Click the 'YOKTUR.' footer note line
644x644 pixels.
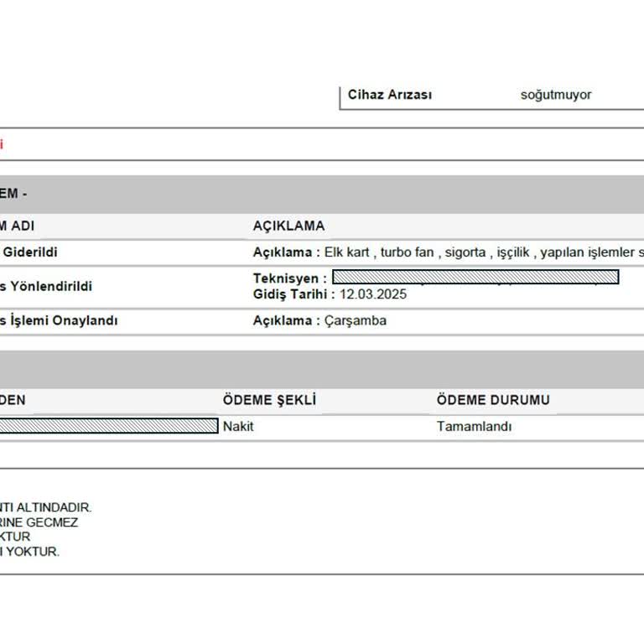tap(29, 552)
